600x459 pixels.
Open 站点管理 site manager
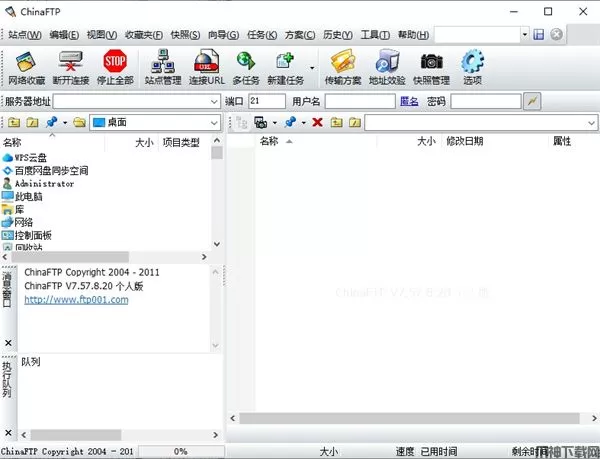coord(163,67)
